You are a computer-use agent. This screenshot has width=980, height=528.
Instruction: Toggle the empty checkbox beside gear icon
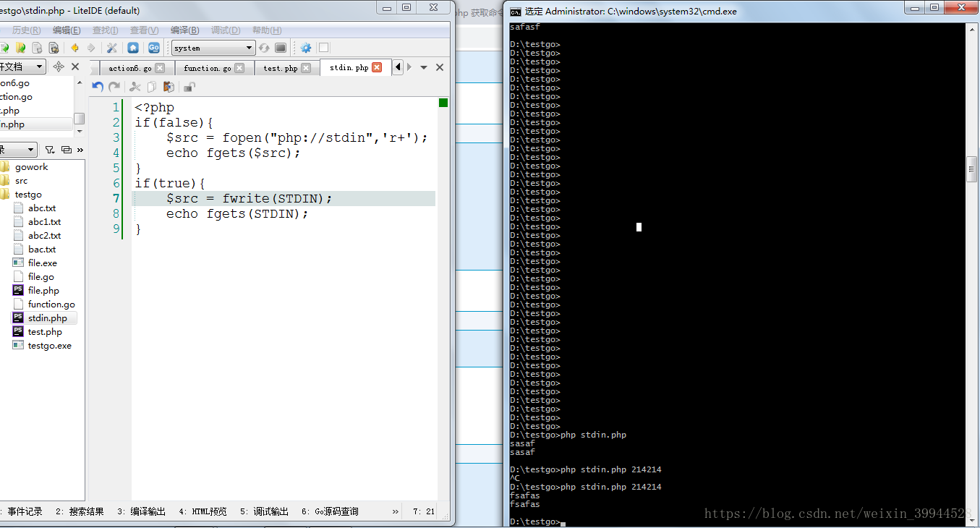coord(324,48)
